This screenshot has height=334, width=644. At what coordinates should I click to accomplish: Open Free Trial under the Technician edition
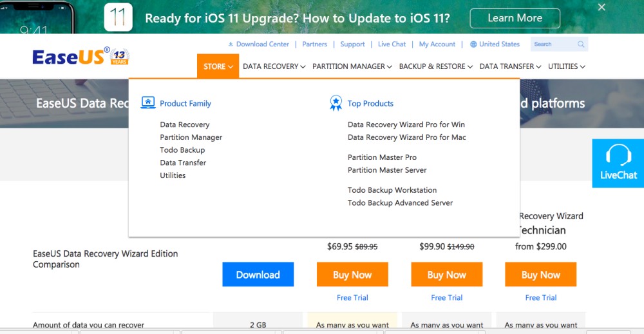point(541,298)
